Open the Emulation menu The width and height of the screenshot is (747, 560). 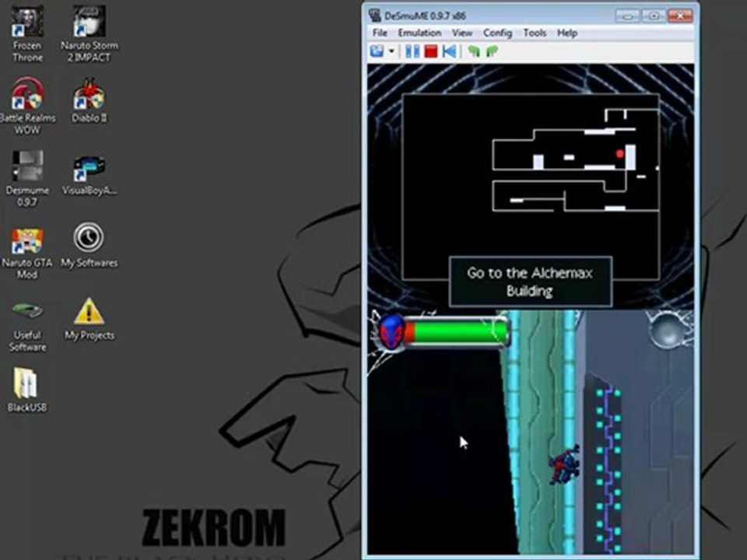tap(419, 33)
